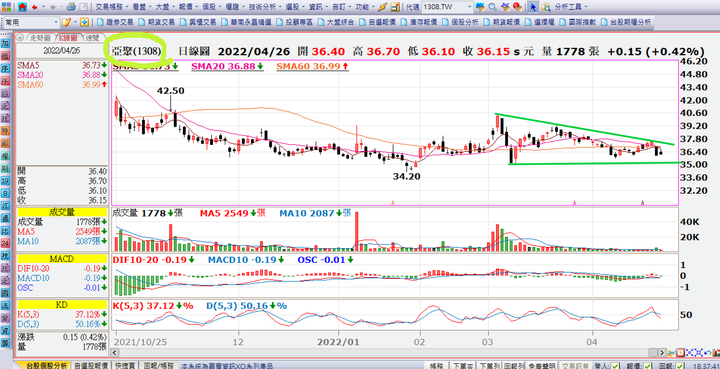This screenshot has height=369, width=720.
Task: Open the 台股期權分析 page shortcut
Action: (x=625, y=22)
